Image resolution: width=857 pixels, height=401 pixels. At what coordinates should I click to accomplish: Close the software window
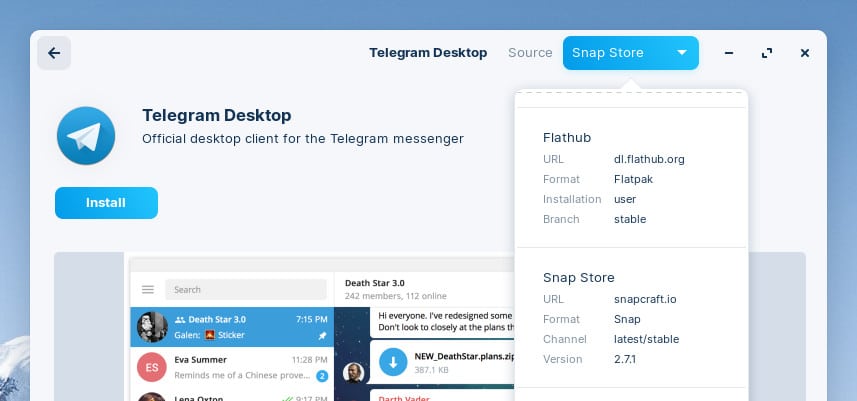click(805, 53)
